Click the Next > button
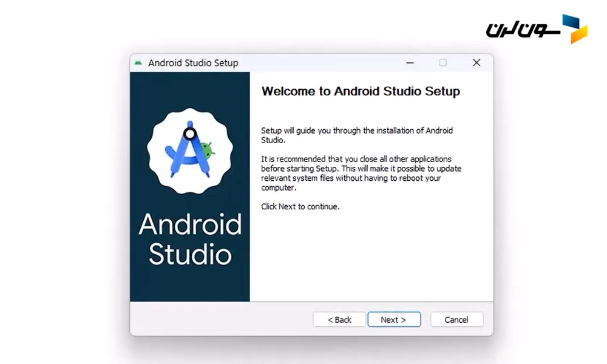This screenshot has width=607, height=364. [x=394, y=320]
